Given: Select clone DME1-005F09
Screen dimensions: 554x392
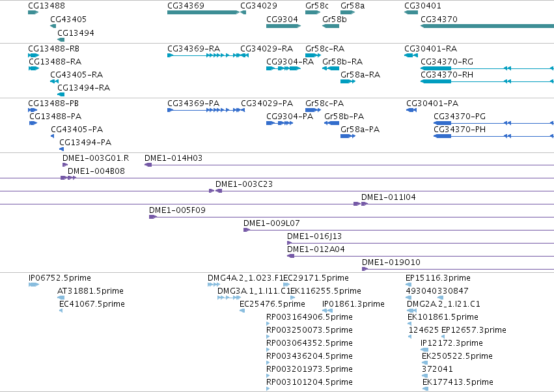Looking at the screenshot, I should point(177,210).
